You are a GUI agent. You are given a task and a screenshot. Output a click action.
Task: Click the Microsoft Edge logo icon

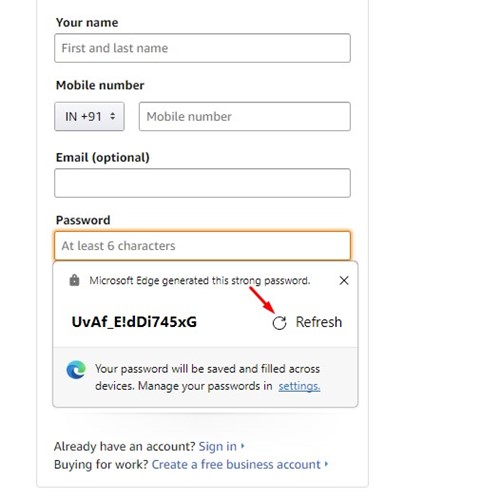coord(76,370)
